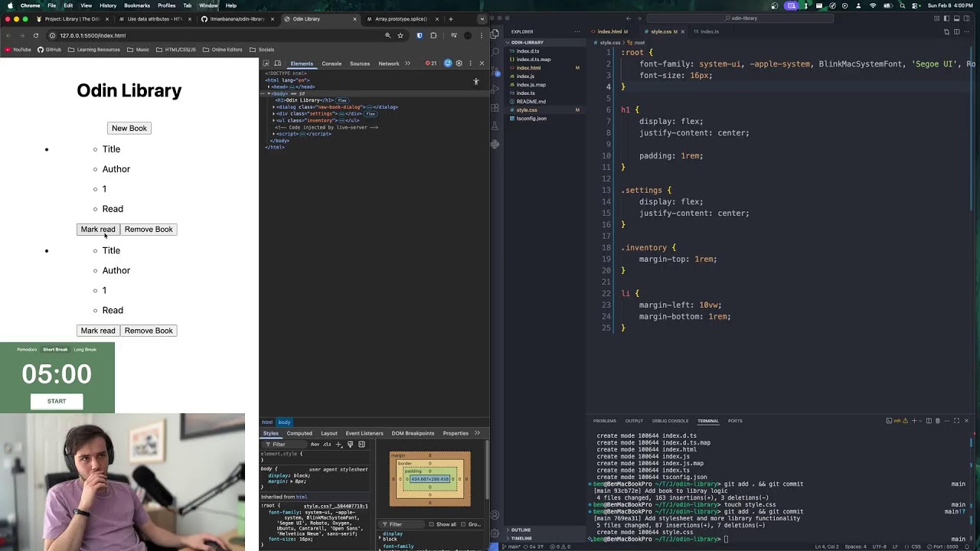Viewport: 980px width, 551px height.
Task: Click the split editor icon in VS Code
Action: (957, 32)
